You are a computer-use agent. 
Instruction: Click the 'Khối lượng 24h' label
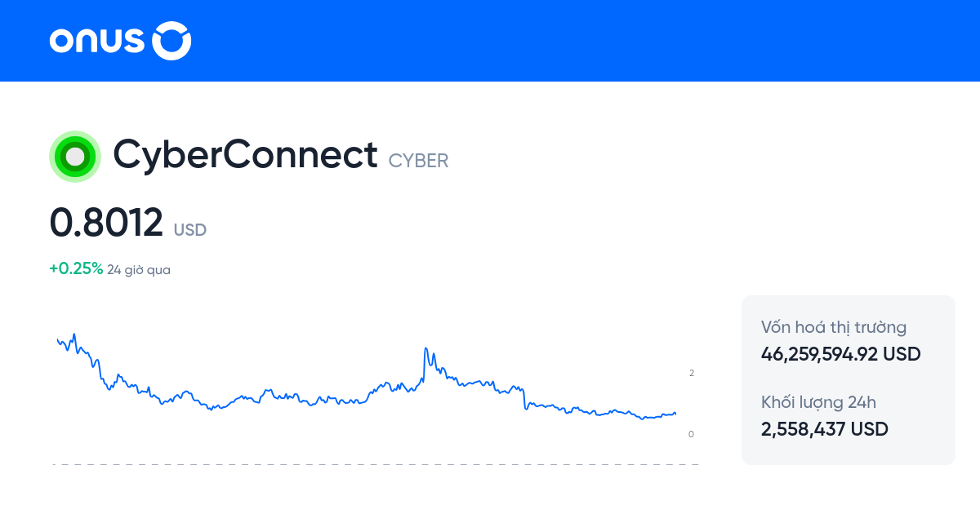(x=817, y=402)
